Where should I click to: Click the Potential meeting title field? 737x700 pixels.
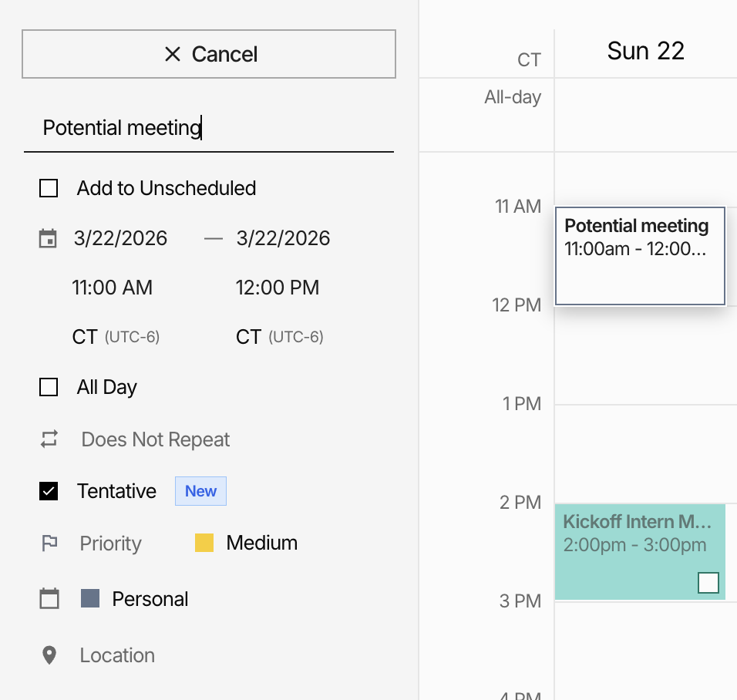[x=208, y=128]
